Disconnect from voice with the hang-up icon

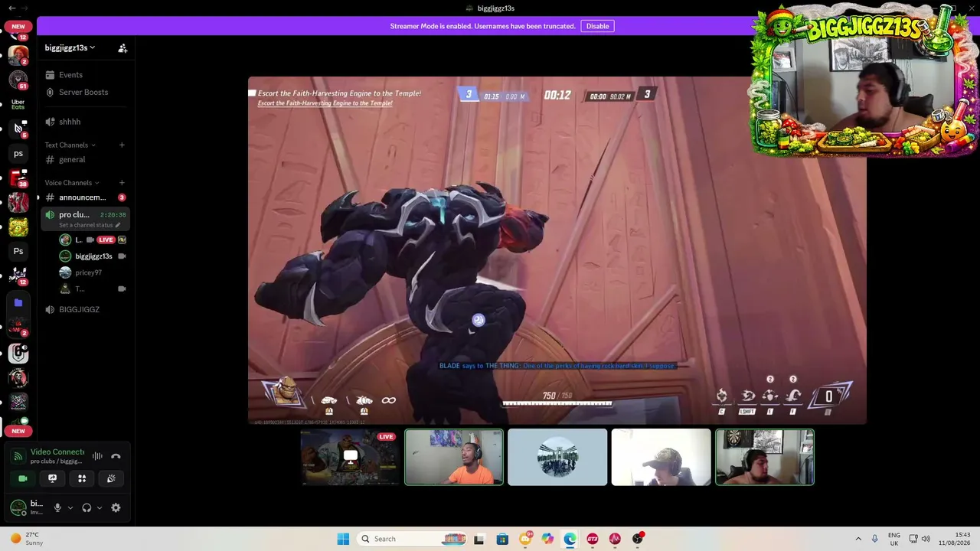pos(116,456)
